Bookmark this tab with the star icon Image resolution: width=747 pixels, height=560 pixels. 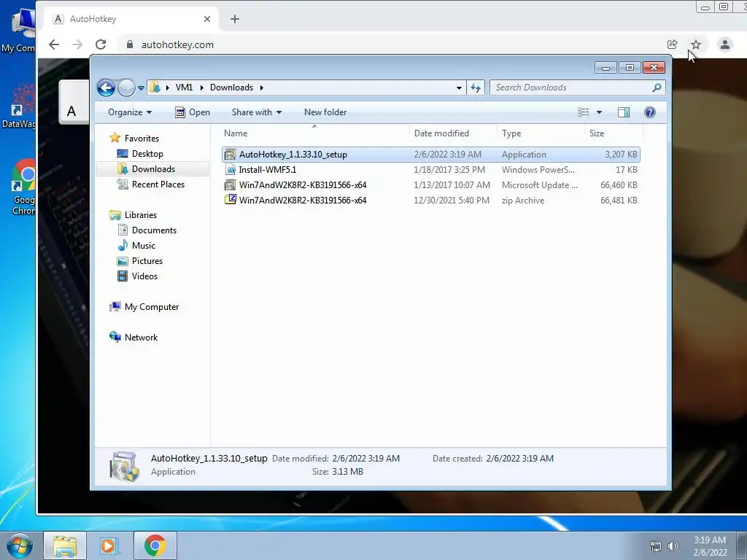[x=696, y=44]
